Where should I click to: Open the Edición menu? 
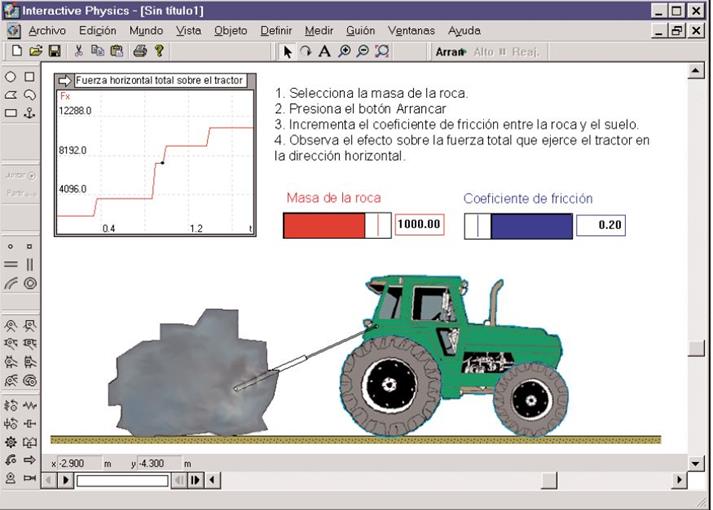(98, 31)
